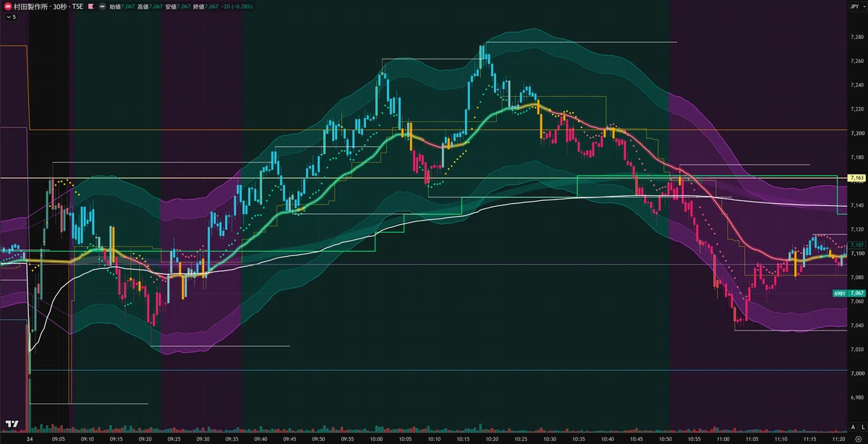
Task: Click the 6,980 label on the price scale
Action: pyautogui.click(x=858, y=398)
